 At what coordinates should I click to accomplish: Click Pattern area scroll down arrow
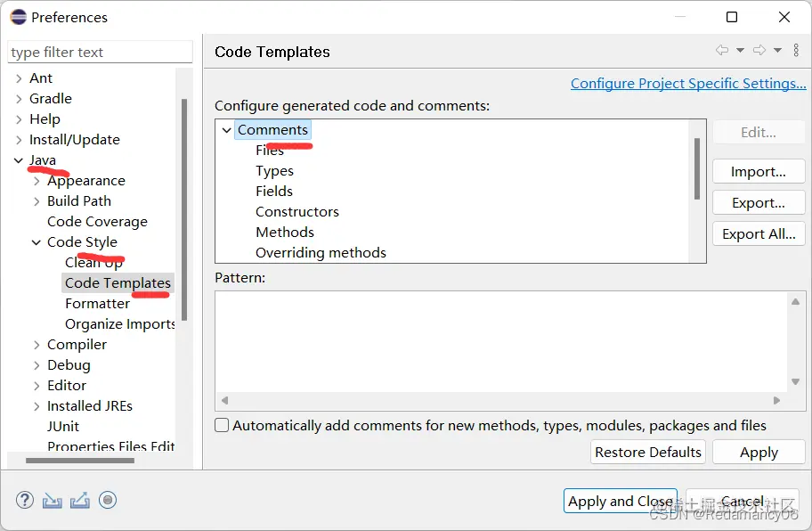[795, 382]
